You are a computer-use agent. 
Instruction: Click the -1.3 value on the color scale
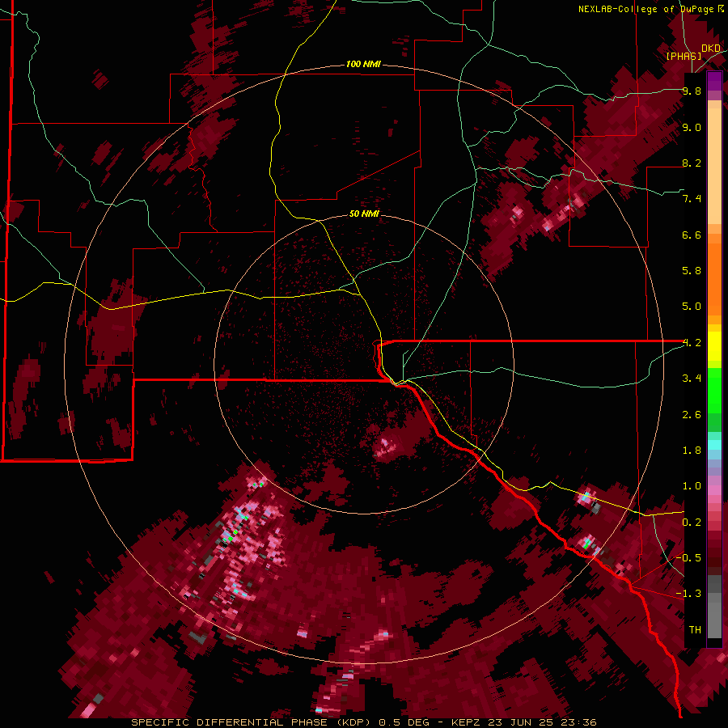[x=688, y=594]
